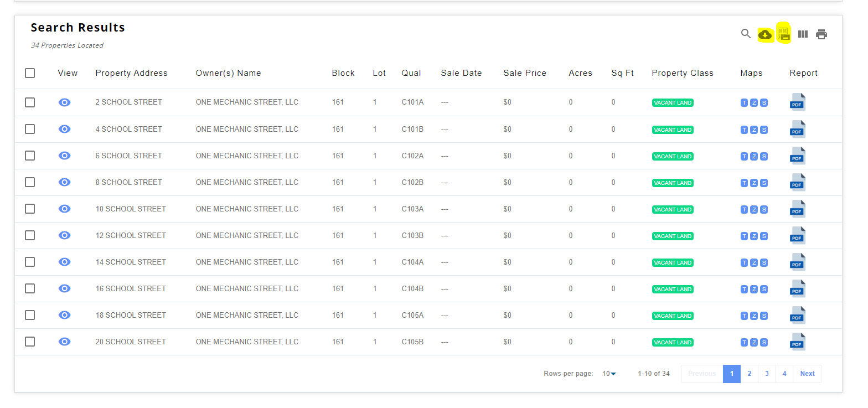Click the cloud download icon
The width and height of the screenshot is (868, 408).
(x=765, y=34)
